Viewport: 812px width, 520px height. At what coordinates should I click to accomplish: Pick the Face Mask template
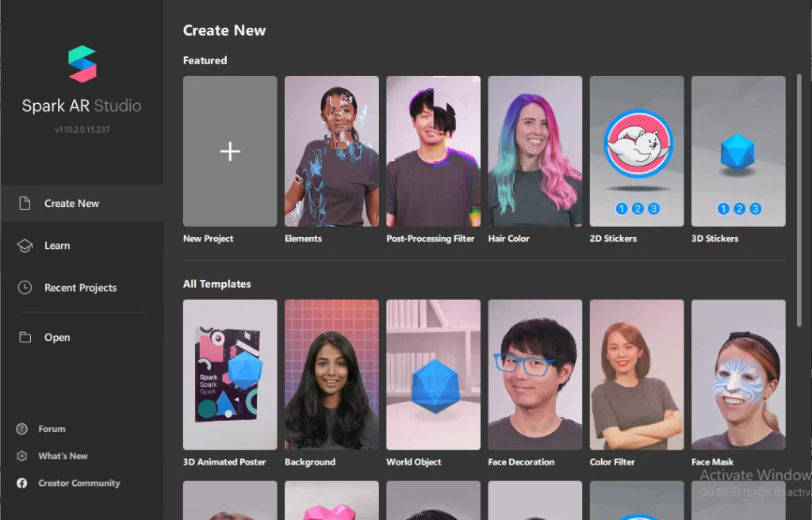738,374
